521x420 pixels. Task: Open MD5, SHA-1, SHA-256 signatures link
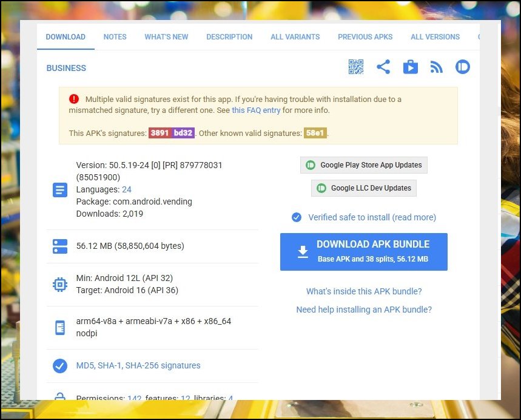[x=138, y=365]
